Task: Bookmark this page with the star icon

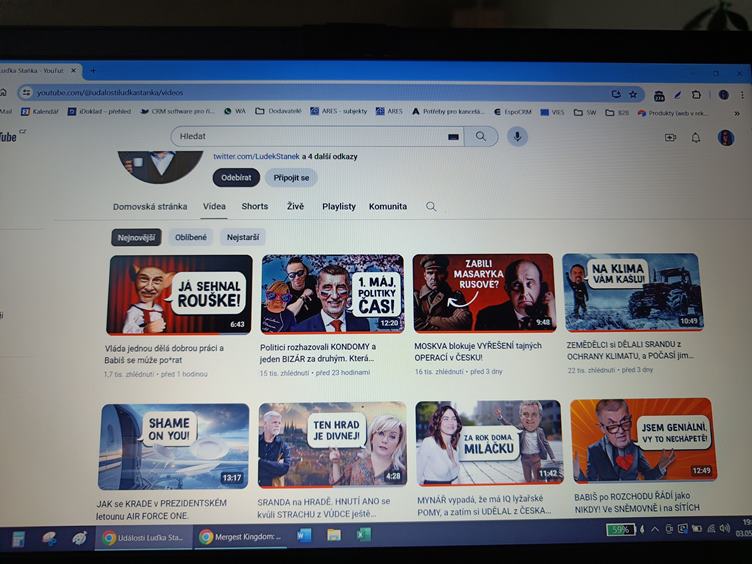Action: [632, 94]
